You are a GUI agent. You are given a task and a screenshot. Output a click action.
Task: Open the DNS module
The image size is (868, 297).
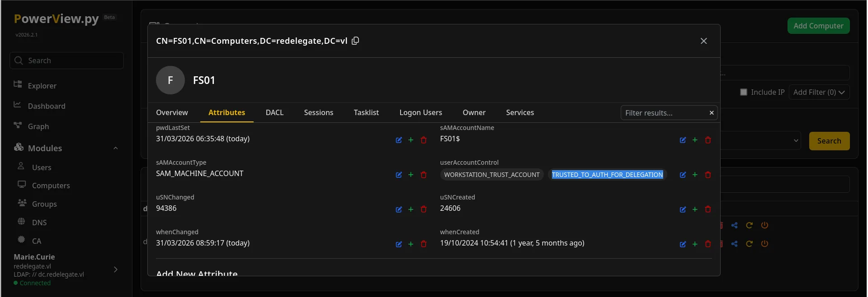point(39,222)
